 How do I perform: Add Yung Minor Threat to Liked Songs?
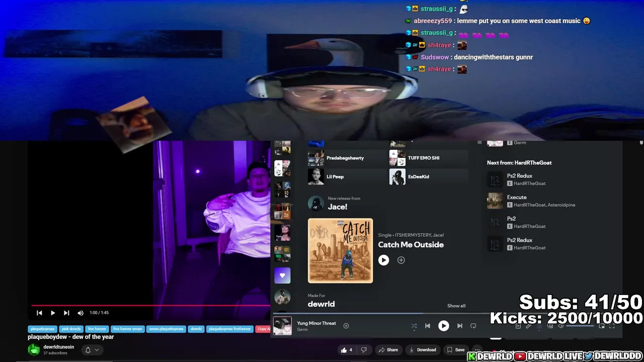point(346,326)
